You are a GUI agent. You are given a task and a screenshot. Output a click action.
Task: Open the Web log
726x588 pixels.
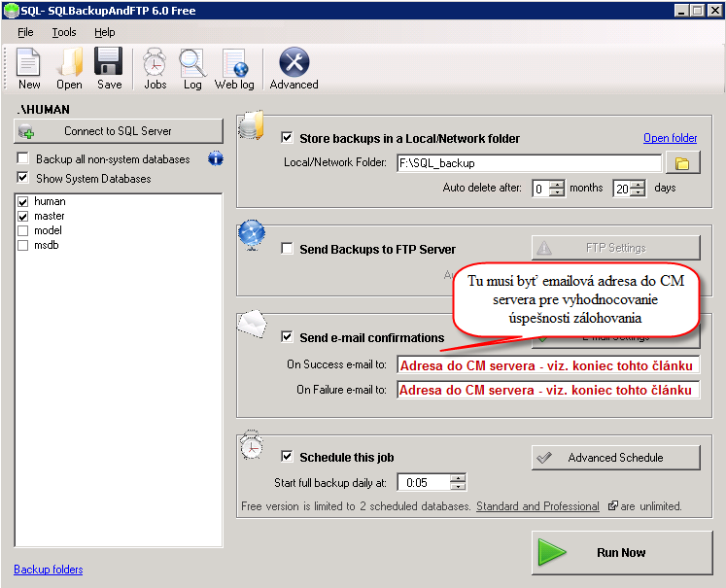234,69
